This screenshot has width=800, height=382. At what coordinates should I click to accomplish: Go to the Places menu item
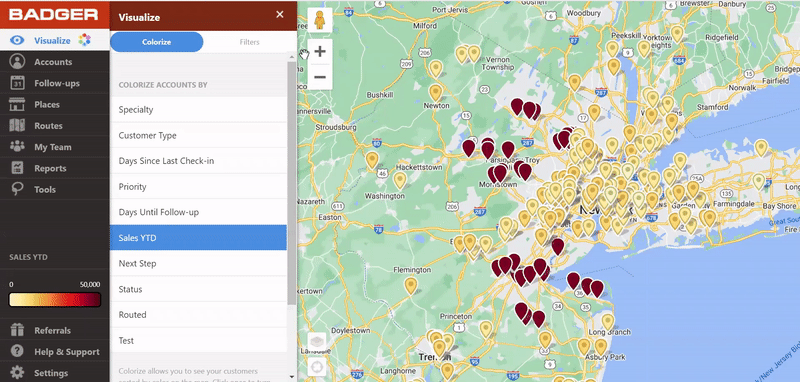[55, 105]
